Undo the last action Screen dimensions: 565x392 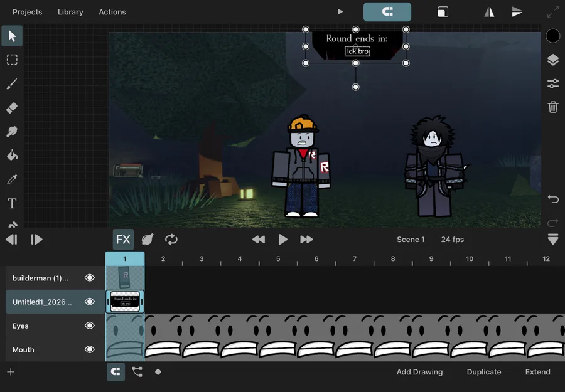pos(552,199)
